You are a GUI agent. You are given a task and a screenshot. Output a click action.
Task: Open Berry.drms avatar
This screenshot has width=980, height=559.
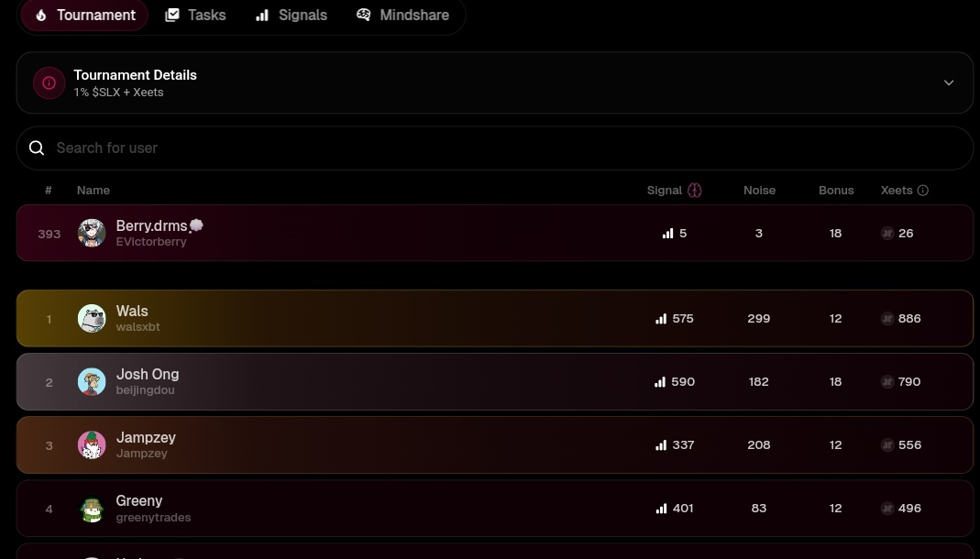(x=92, y=233)
